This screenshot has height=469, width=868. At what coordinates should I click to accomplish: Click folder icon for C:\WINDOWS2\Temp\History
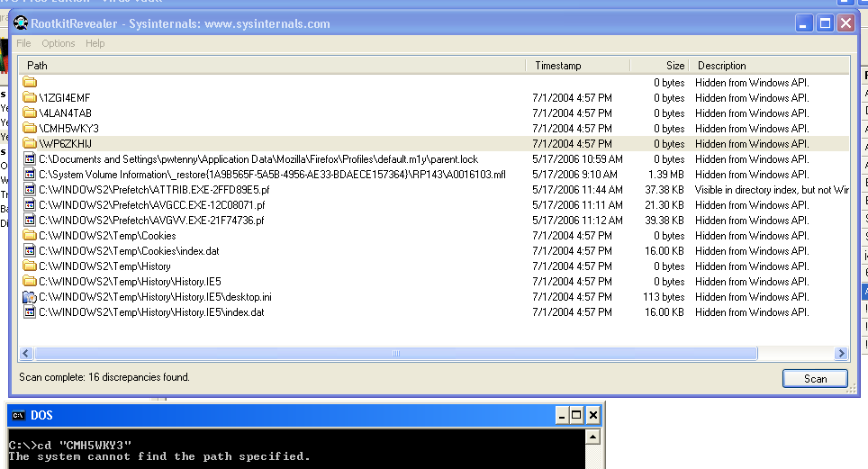(30, 266)
